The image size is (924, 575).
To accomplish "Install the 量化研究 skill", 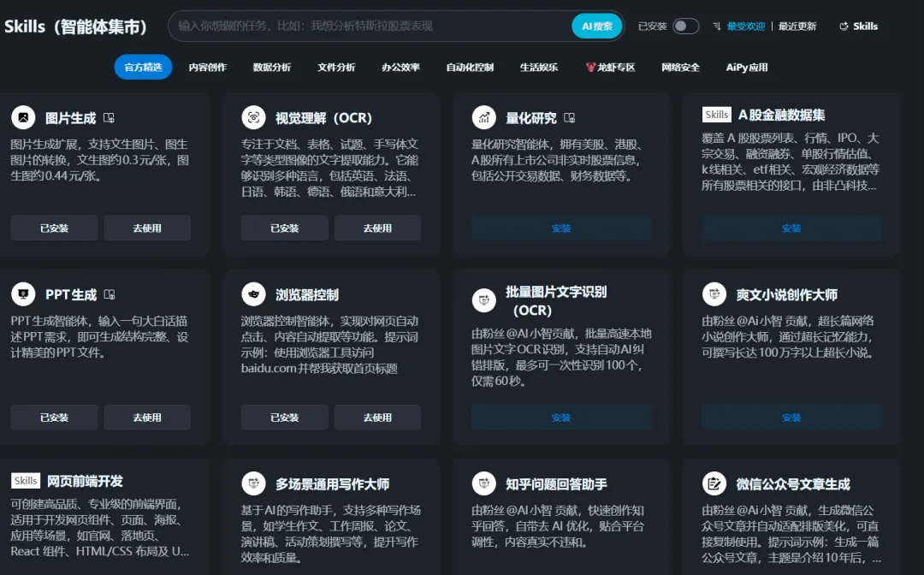I will (561, 228).
